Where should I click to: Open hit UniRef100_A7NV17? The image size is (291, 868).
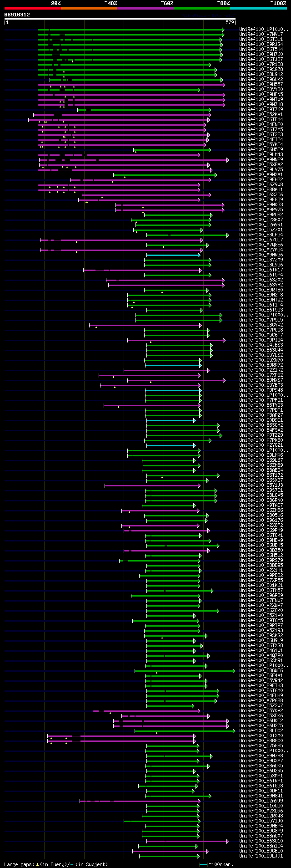tap(261, 34)
